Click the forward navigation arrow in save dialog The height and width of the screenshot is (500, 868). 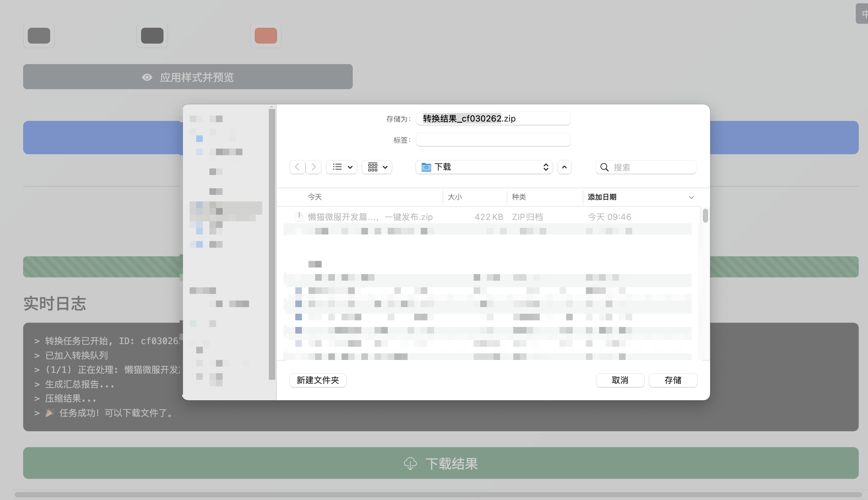[x=313, y=167]
